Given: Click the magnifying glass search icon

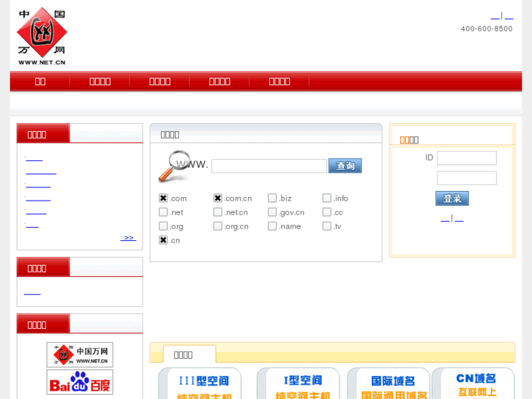Looking at the screenshot, I should pyautogui.click(x=173, y=166).
